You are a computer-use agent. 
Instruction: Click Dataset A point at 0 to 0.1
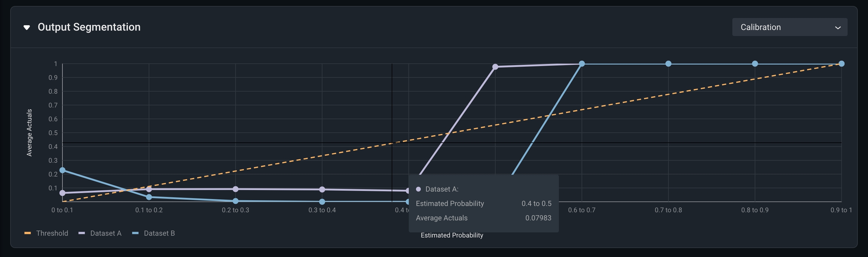pyautogui.click(x=63, y=193)
